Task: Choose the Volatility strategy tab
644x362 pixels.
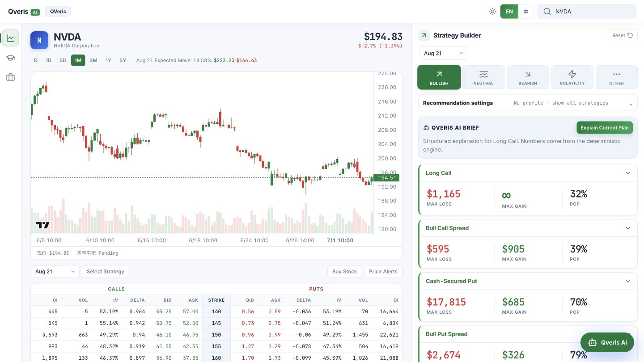Action: tap(572, 77)
